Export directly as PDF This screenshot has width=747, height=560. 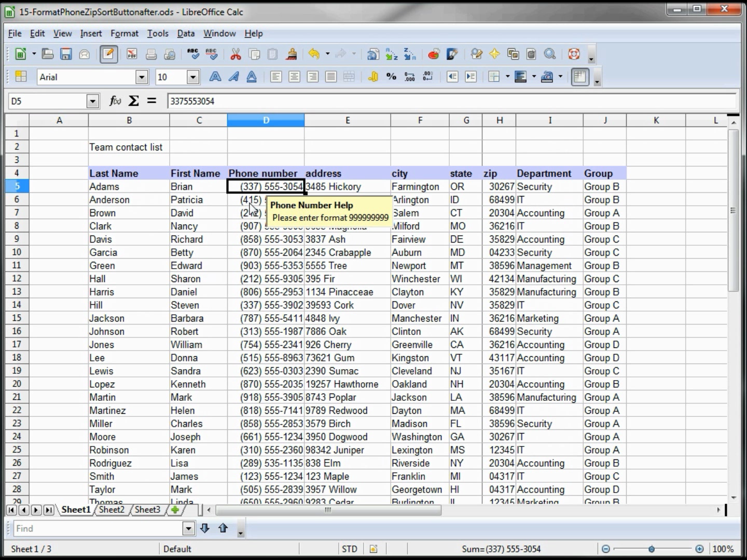tap(132, 54)
